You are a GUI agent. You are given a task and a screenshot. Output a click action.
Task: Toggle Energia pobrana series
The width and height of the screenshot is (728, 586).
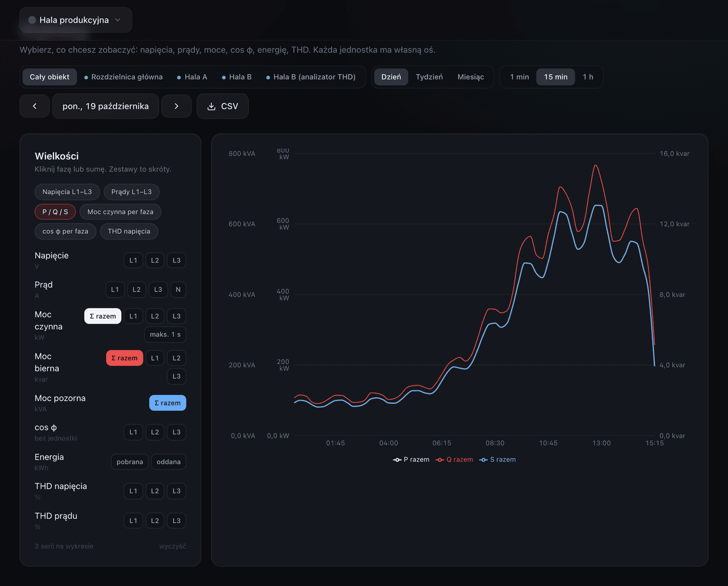[130, 462]
